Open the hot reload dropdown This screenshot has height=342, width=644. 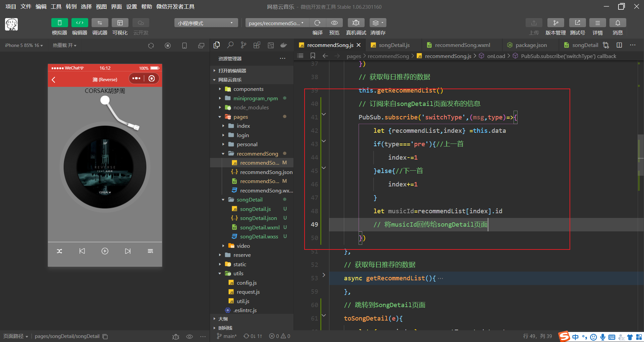[x=64, y=45]
